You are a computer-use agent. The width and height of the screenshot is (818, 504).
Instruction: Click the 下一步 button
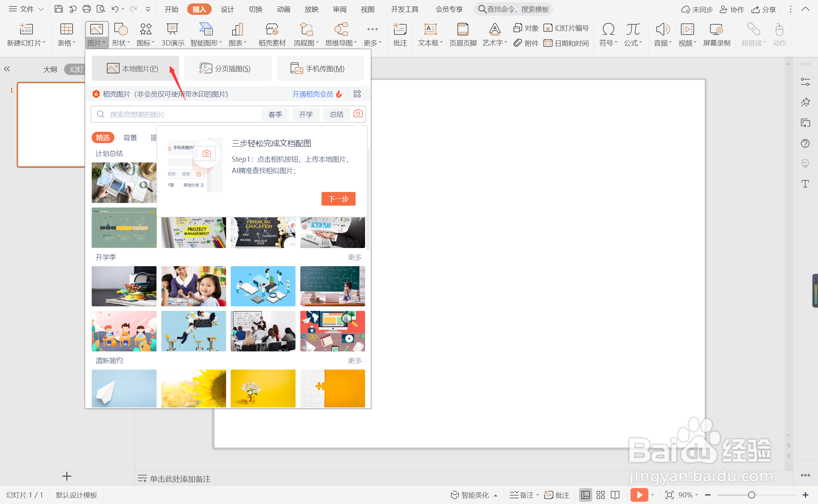click(x=338, y=199)
